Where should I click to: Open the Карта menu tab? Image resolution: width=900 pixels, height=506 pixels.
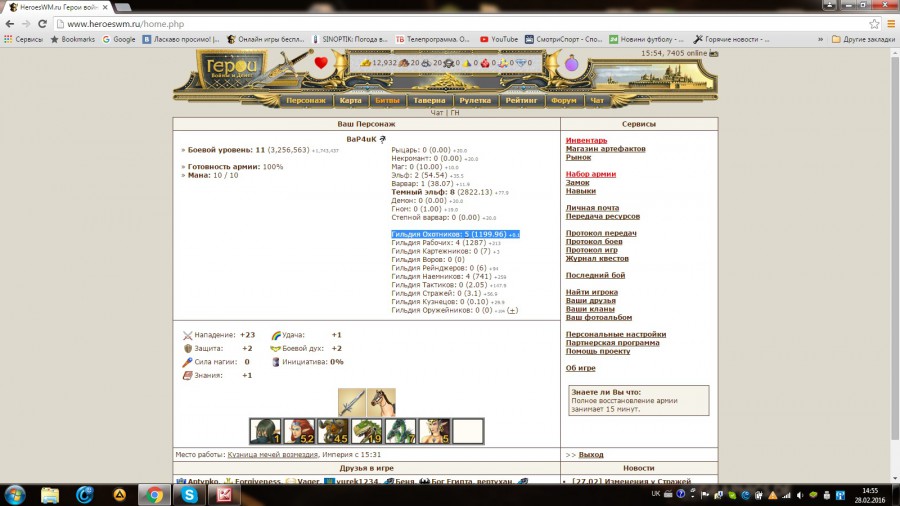click(350, 100)
